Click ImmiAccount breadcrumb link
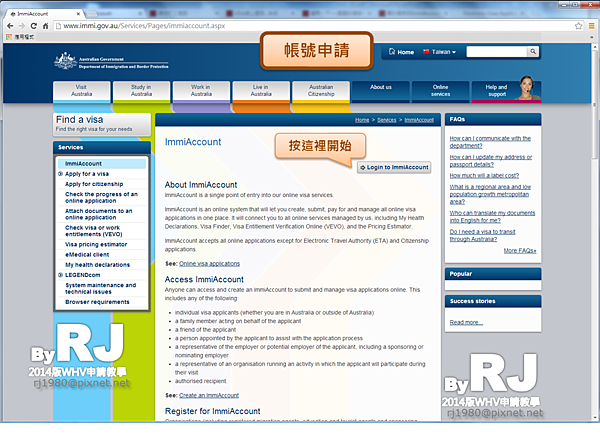Viewport: 600px width, 437px height. tap(419, 120)
